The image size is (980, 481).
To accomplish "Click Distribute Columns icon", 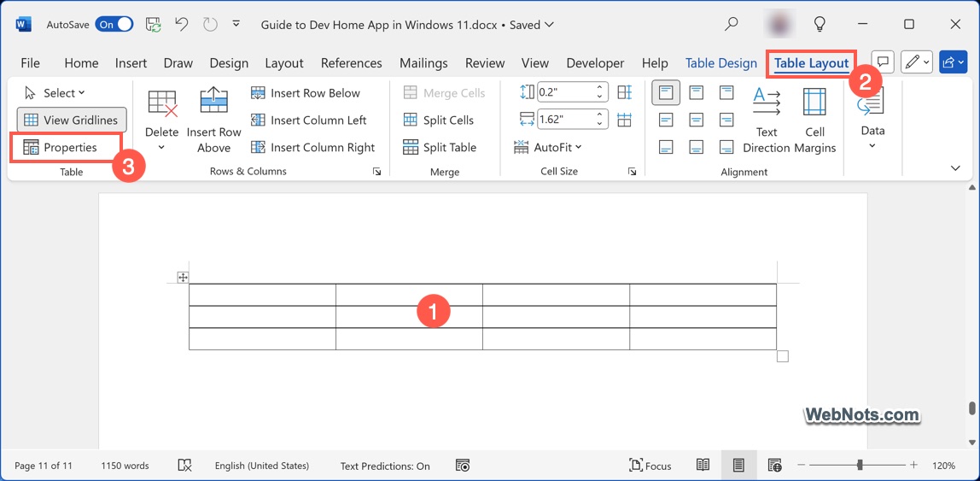I will pos(624,119).
